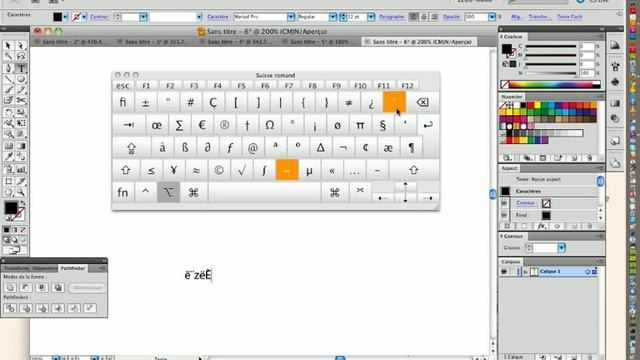Click first Pathfinder shape mode icon

[x=10, y=287]
